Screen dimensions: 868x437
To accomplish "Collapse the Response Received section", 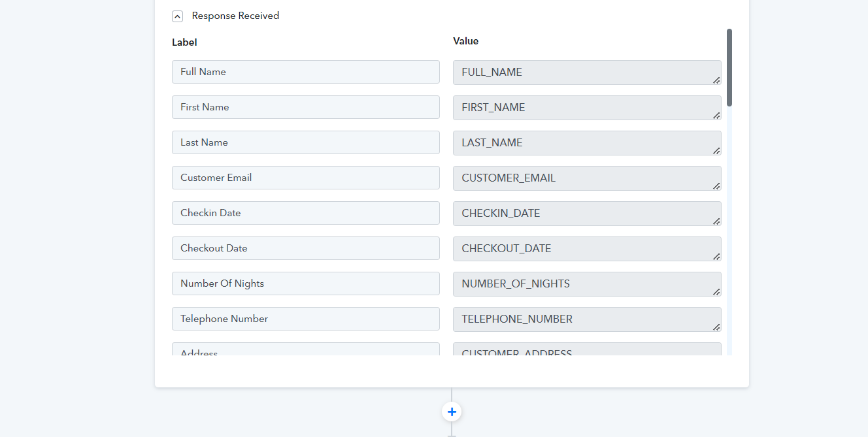I will point(177,16).
